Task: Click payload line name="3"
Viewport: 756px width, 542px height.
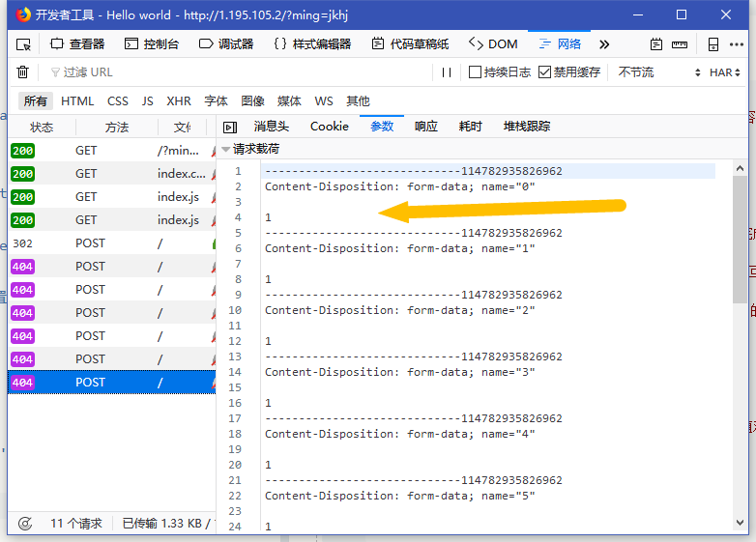Action: [399, 372]
